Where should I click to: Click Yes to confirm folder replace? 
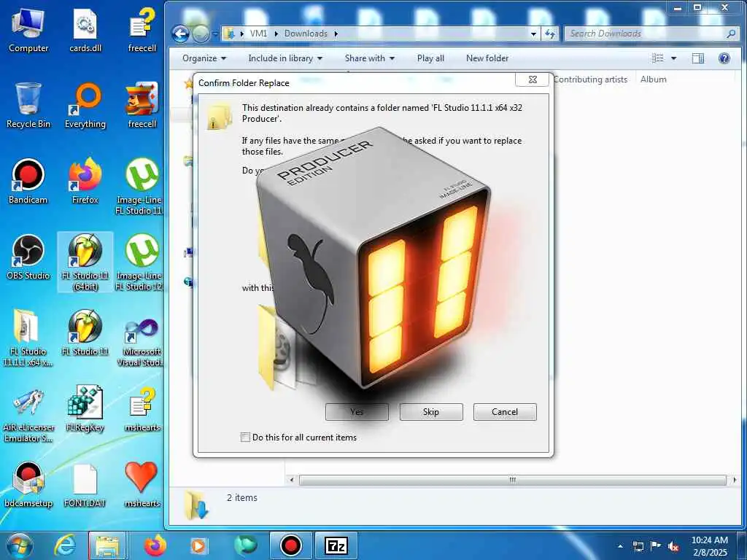(357, 412)
